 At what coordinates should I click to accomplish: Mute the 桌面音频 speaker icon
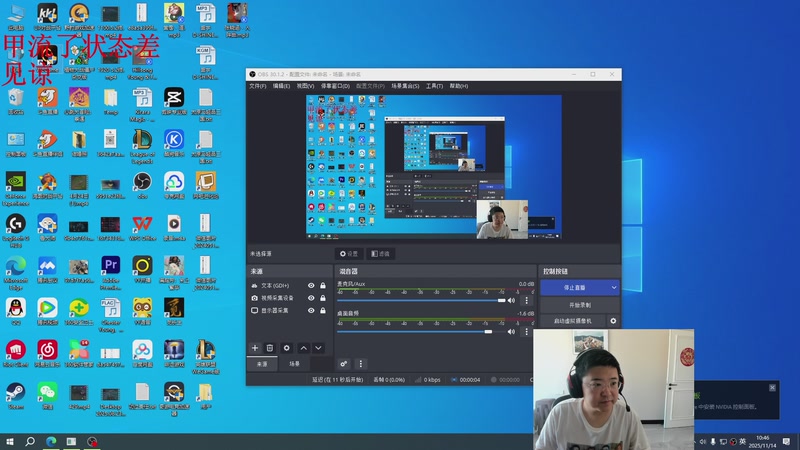(511, 332)
